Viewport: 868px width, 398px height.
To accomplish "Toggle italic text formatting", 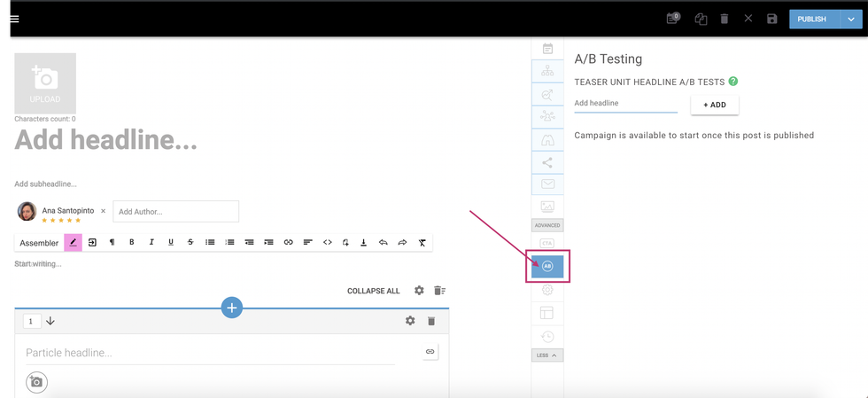I will pyautogui.click(x=151, y=242).
